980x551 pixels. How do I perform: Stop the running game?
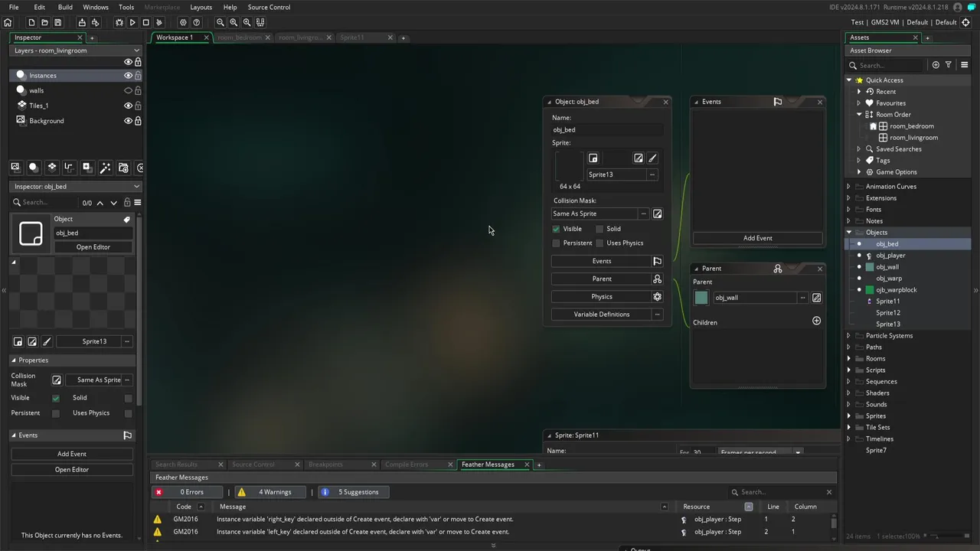pyautogui.click(x=145, y=22)
